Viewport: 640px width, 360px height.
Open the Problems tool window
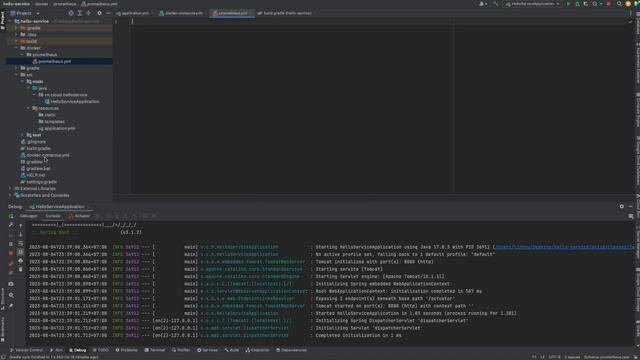(127, 350)
